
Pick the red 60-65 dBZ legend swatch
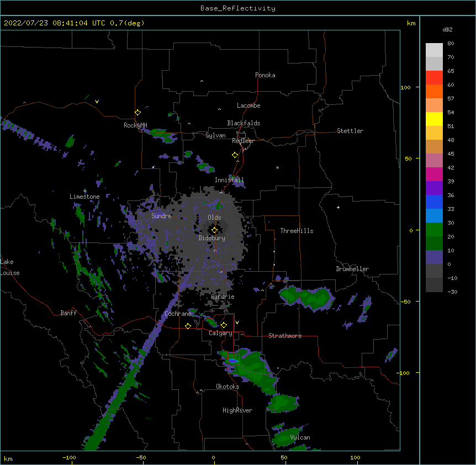(x=434, y=78)
